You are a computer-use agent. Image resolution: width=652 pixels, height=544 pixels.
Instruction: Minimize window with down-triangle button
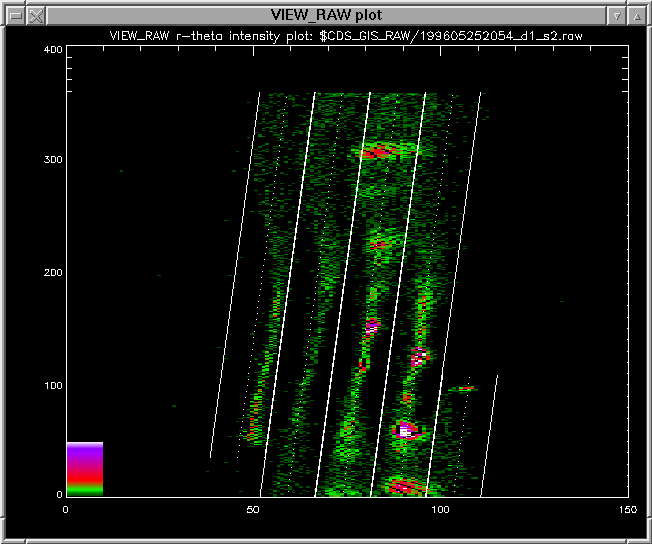[x=617, y=16]
